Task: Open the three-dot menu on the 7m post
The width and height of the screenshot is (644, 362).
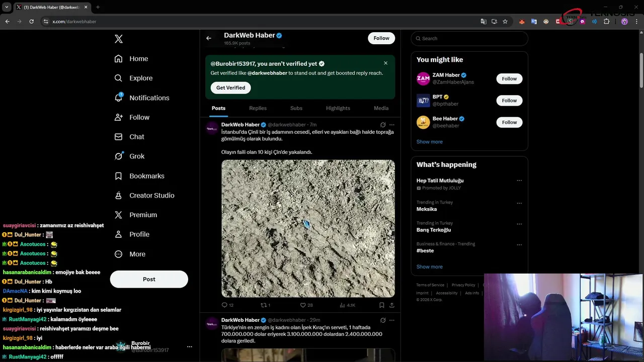Action: click(392, 125)
